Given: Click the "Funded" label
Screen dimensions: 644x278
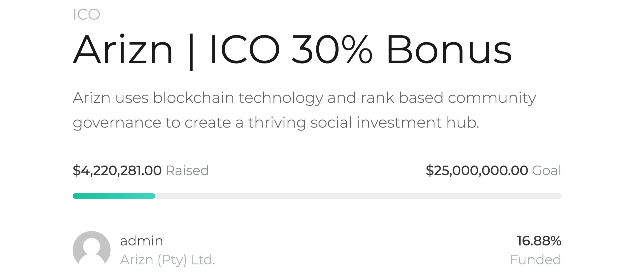Looking at the screenshot, I should pos(535,260).
